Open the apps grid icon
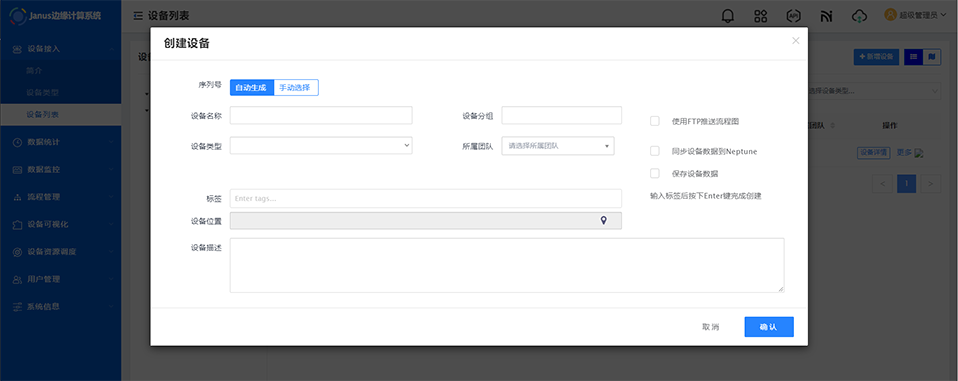The width and height of the screenshot is (958, 381). point(761,16)
